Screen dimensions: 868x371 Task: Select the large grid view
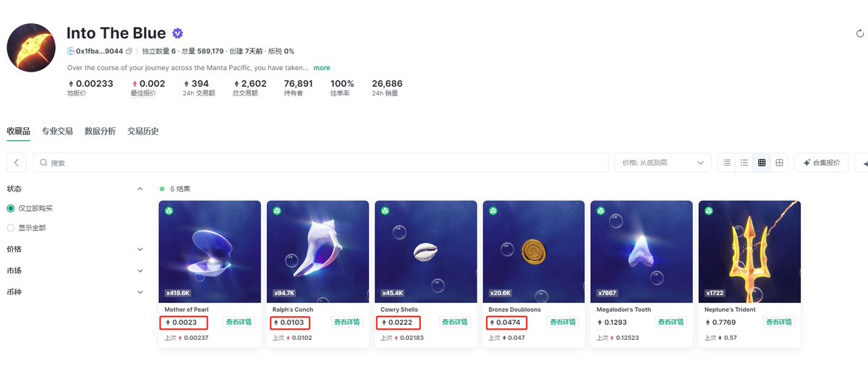(779, 163)
